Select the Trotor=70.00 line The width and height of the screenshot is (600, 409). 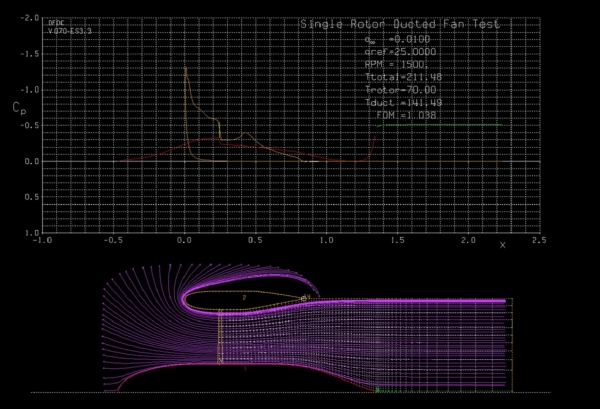[x=401, y=90]
